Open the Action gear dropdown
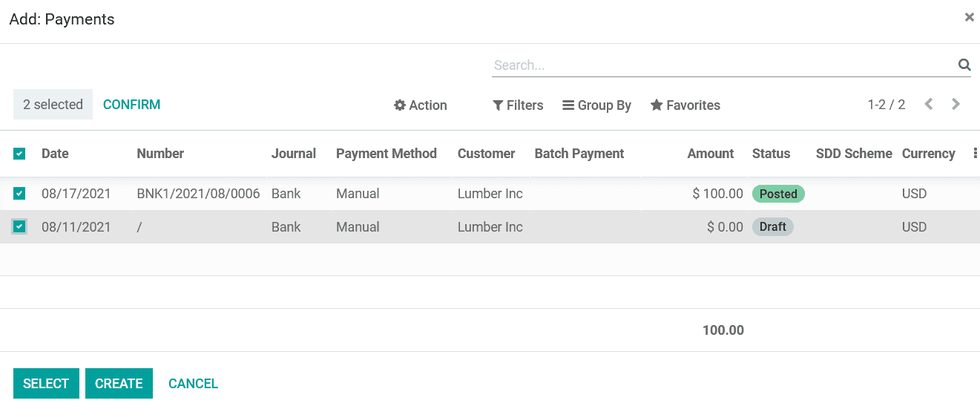980x409 pixels. click(421, 105)
